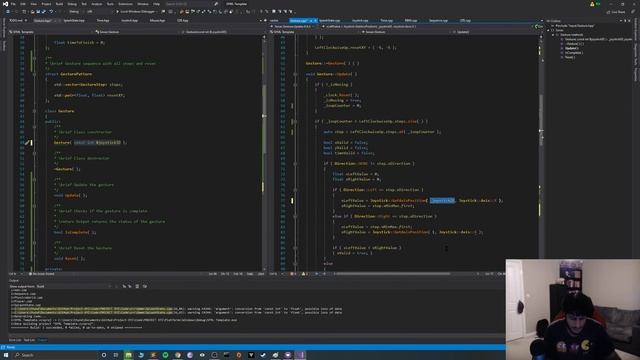Select Update() in the outline tree
640x360 pixels.
(571, 48)
